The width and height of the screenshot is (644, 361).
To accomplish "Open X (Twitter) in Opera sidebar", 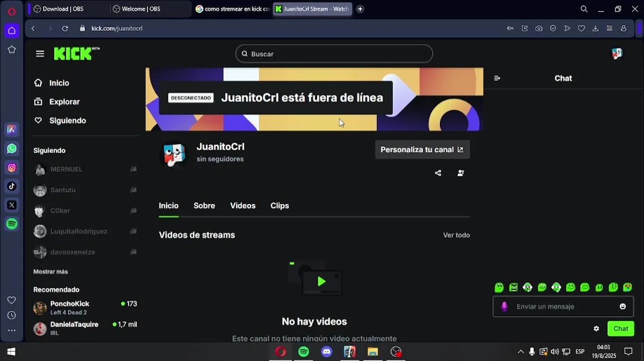I will (12, 205).
